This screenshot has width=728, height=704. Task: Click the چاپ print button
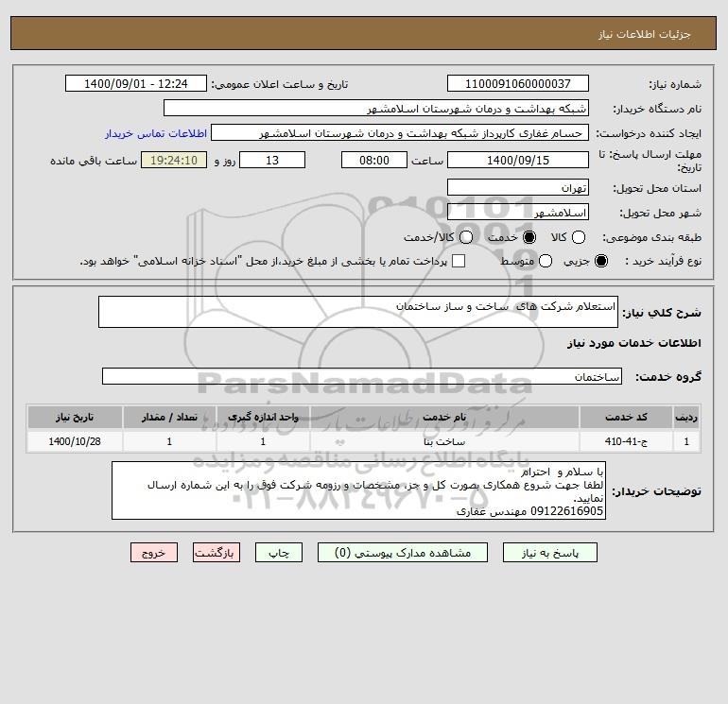coord(279,553)
